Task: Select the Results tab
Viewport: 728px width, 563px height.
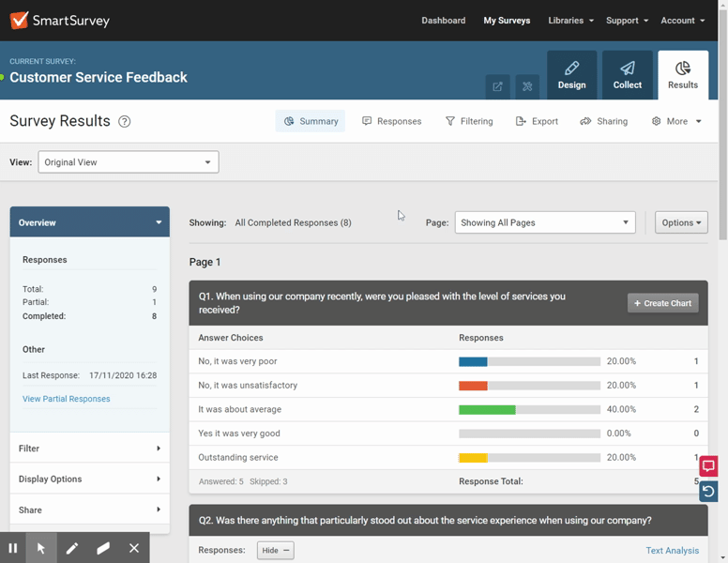Action: click(683, 75)
